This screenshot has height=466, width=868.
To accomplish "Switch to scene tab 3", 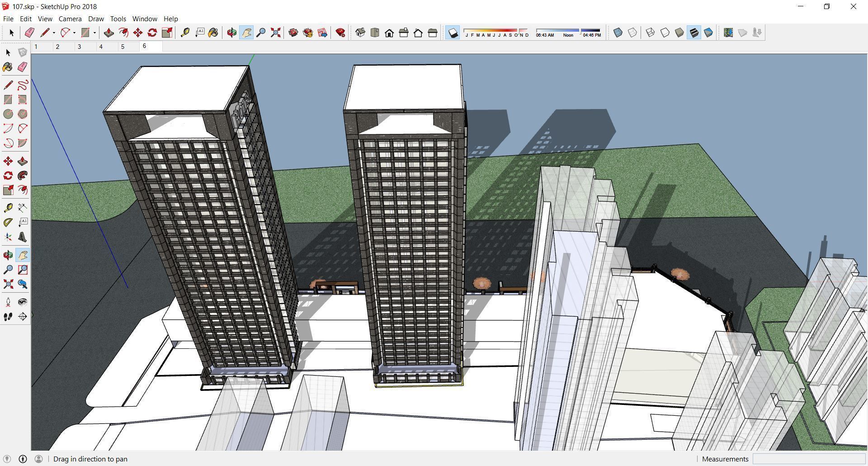I will pyautogui.click(x=85, y=47).
